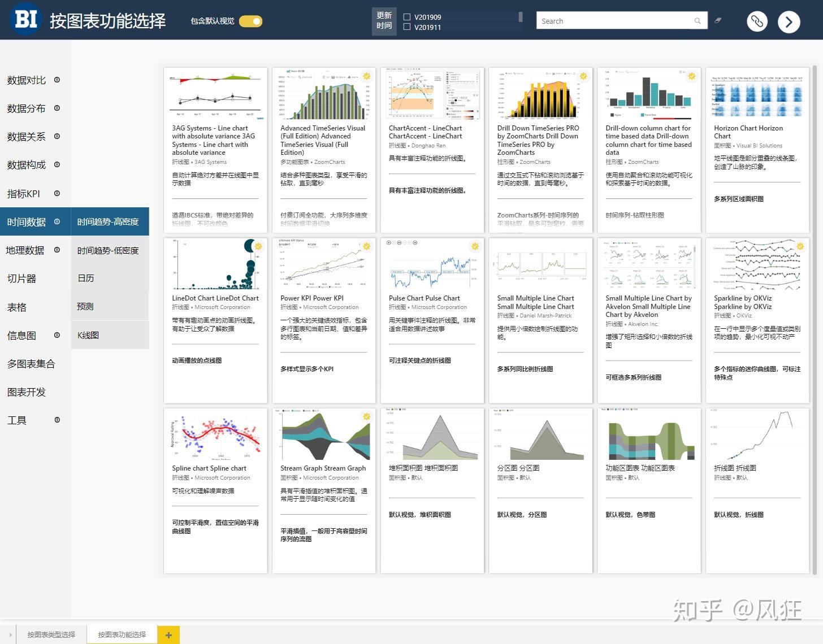Open the 日历 submenu item
The height and width of the screenshot is (644, 823).
click(x=110, y=278)
